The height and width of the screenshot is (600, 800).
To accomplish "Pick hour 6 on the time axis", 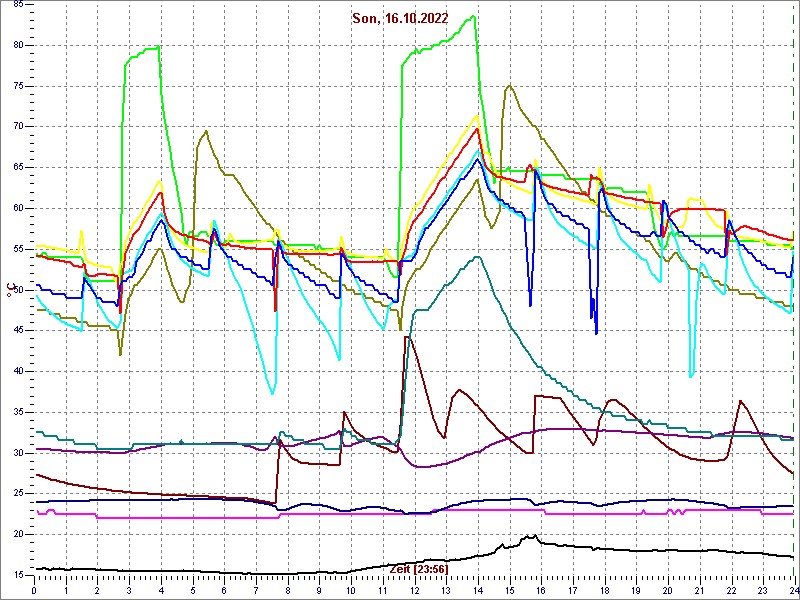I will click(224, 592).
